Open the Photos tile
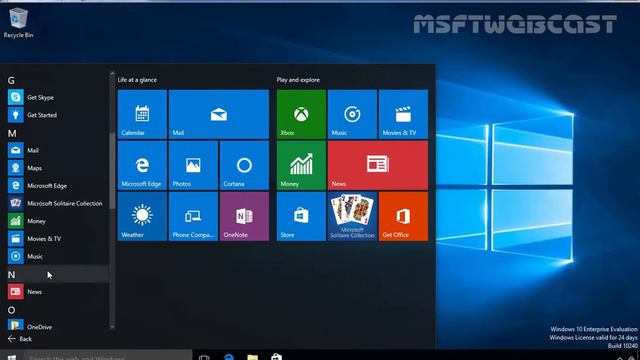The height and width of the screenshot is (360, 640). 193,165
